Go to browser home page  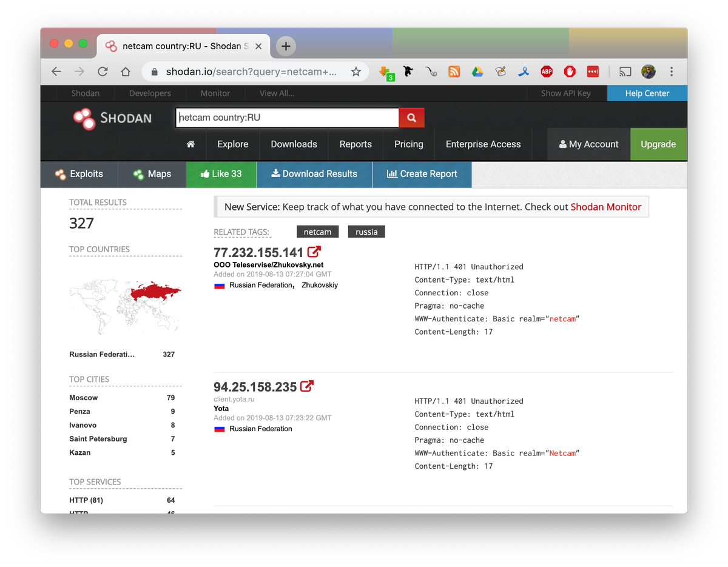(x=126, y=72)
